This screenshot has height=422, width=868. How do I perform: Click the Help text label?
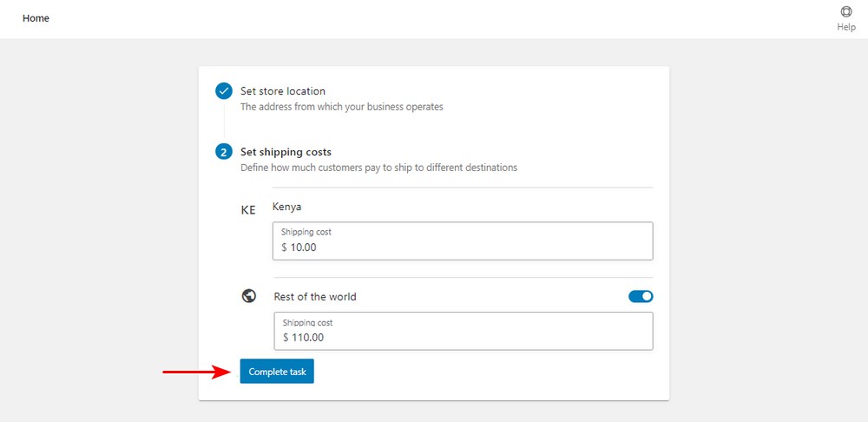[845, 27]
